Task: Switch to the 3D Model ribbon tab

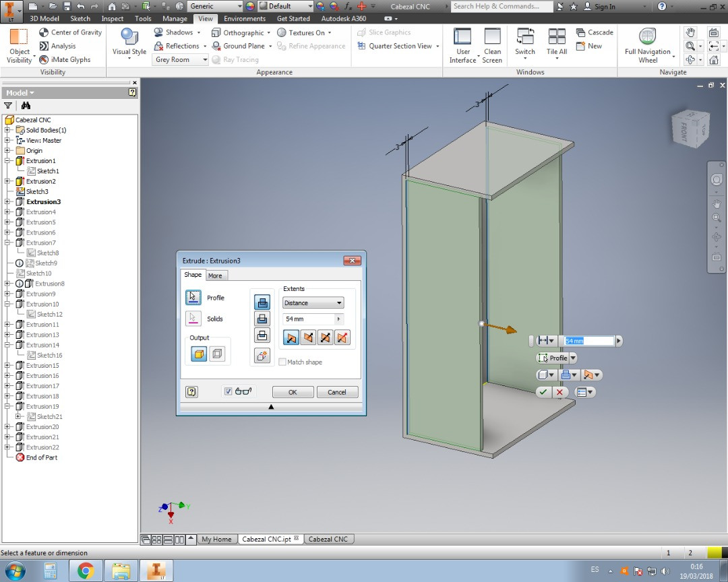Action: (x=44, y=19)
